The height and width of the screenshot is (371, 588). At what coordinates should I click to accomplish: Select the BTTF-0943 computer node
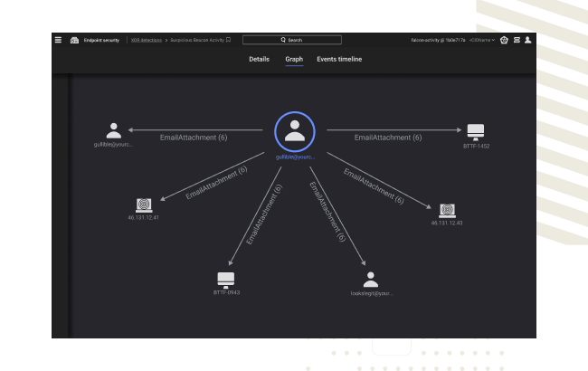pos(226,281)
